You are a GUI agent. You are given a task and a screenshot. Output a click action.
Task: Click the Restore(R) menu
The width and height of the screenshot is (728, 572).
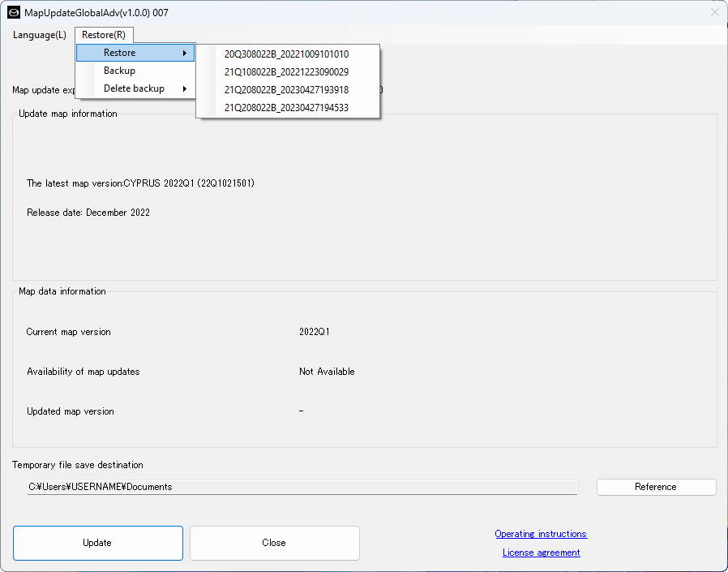click(x=104, y=35)
